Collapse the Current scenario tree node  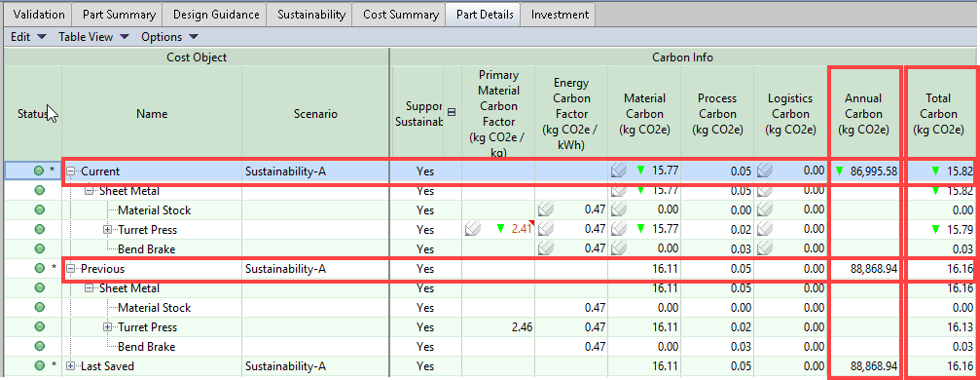pos(71,171)
